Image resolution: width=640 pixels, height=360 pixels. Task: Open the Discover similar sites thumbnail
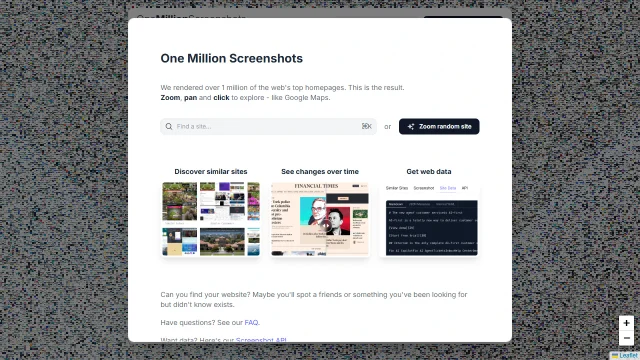tap(211, 219)
